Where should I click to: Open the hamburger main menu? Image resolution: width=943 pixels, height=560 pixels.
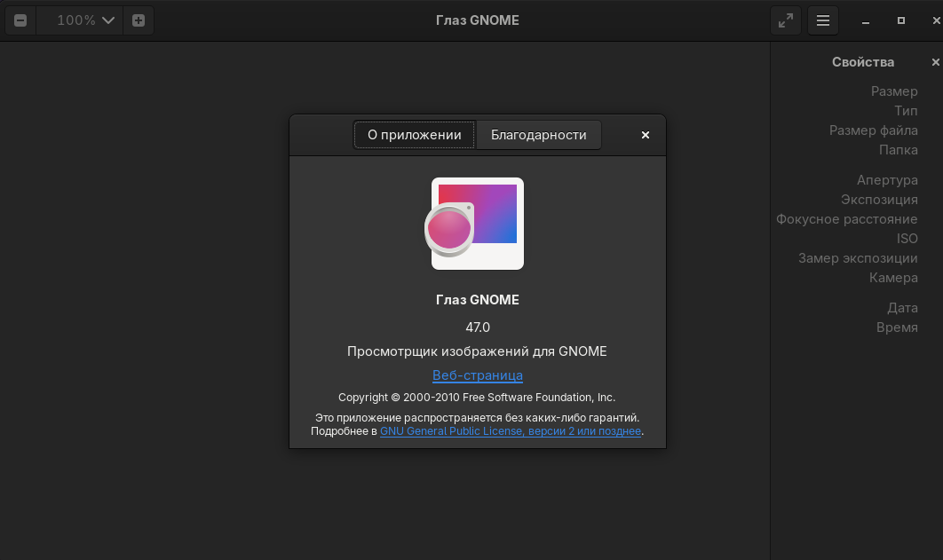pyautogui.click(x=823, y=21)
